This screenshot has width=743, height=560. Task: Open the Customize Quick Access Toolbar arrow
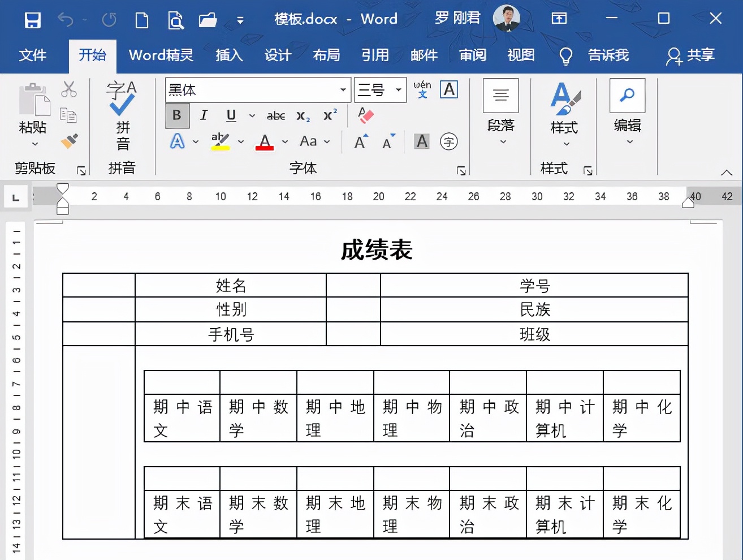click(240, 20)
